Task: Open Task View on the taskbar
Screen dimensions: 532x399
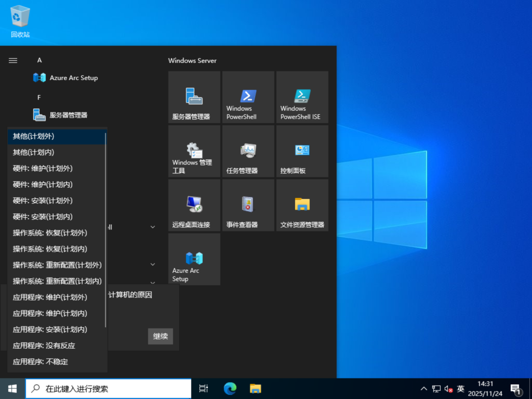Action: point(203,389)
